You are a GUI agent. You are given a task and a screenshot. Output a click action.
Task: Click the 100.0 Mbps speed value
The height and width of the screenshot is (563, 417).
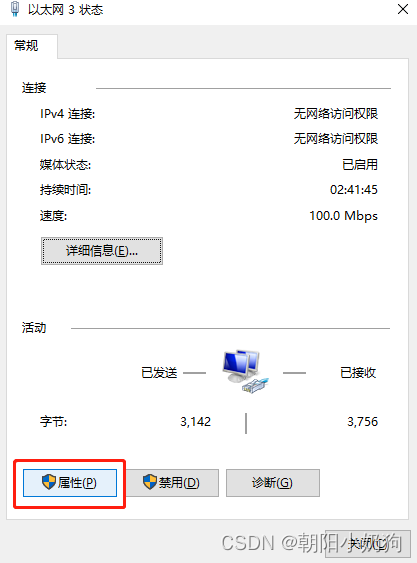click(x=343, y=216)
